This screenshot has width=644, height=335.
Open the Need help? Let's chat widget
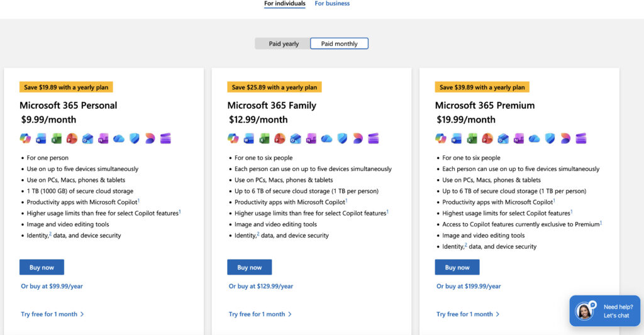coord(604,311)
